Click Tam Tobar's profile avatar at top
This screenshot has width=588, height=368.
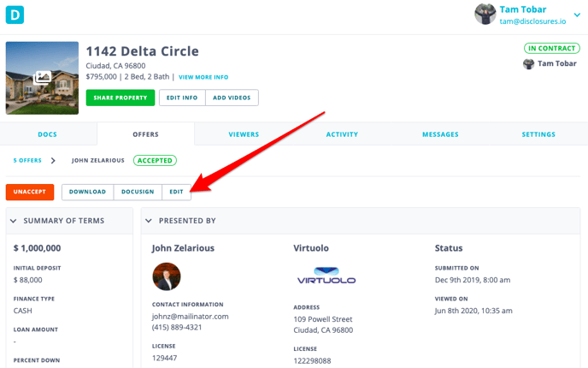[485, 14]
